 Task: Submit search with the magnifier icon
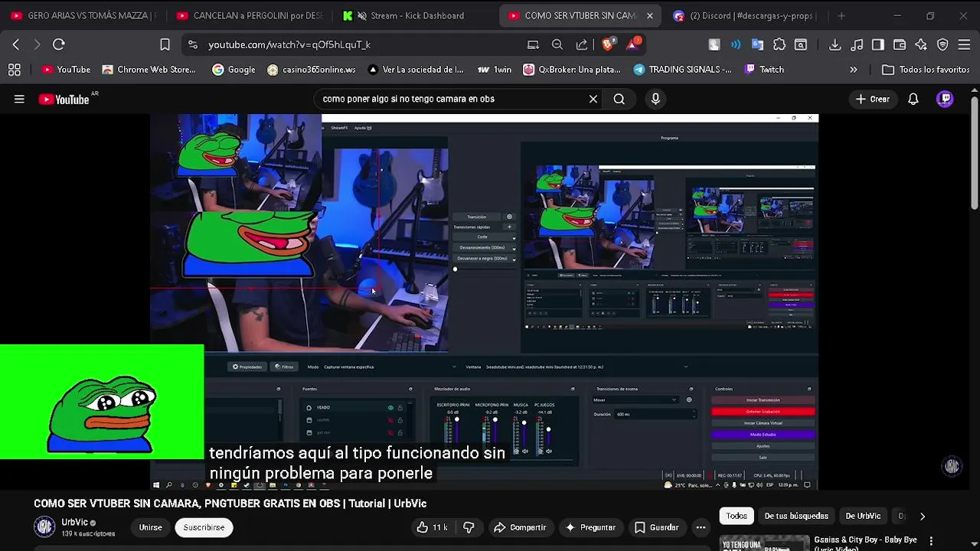619,99
